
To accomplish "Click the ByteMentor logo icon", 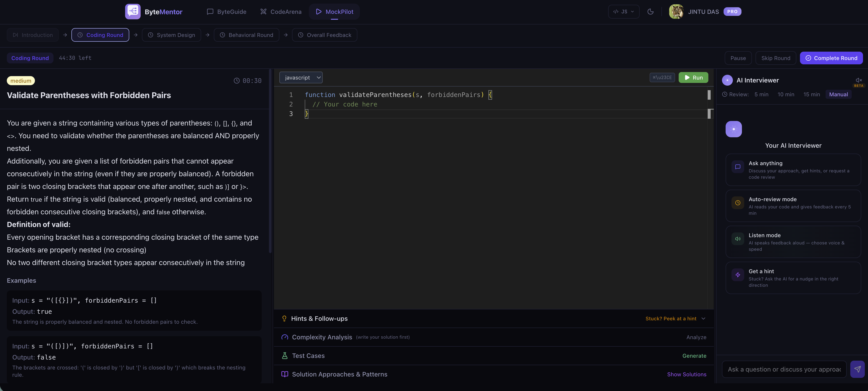I will 133,12.
